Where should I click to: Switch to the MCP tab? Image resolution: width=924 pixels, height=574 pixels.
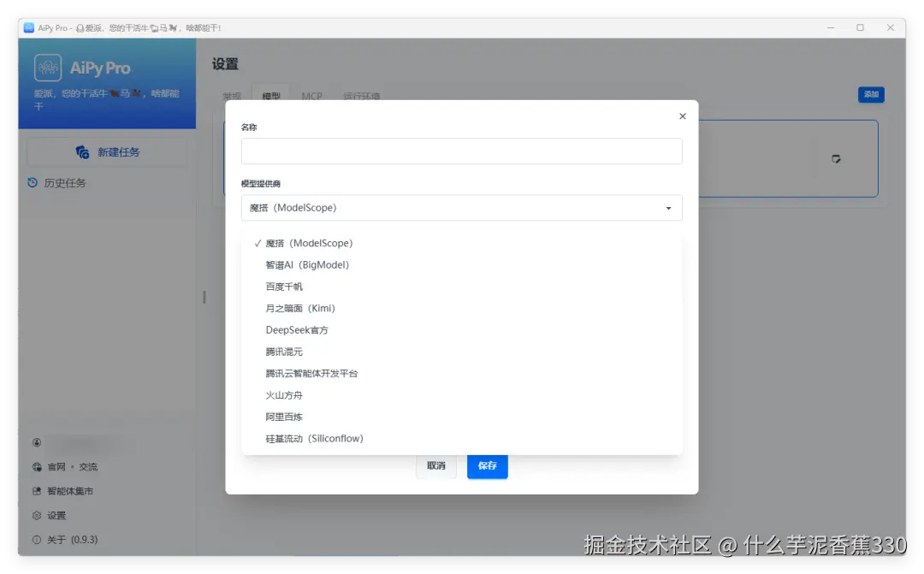(311, 96)
